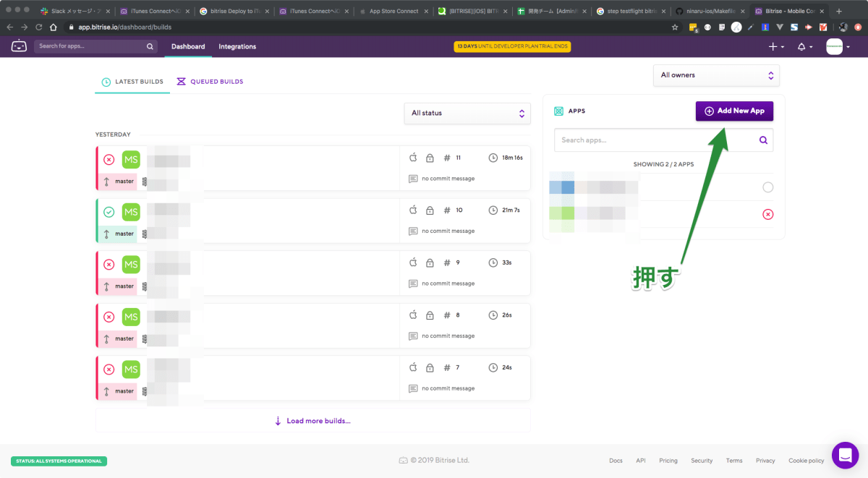The image size is (868, 478).
Task: Open the chat support bubble
Action: pyautogui.click(x=845, y=455)
